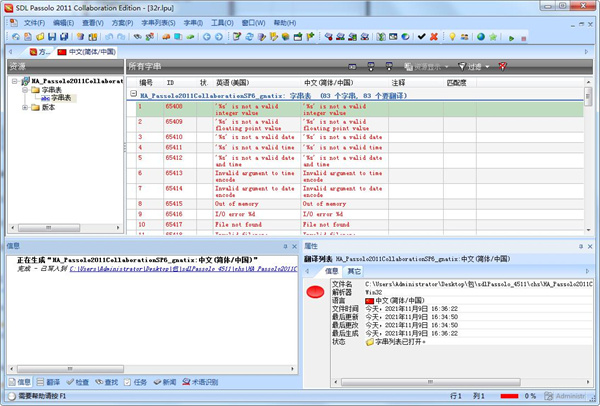The width and height of the screenshot is (600, 406).
Task: Select the 字串表 leaf tree item
Action: [57, 98]
